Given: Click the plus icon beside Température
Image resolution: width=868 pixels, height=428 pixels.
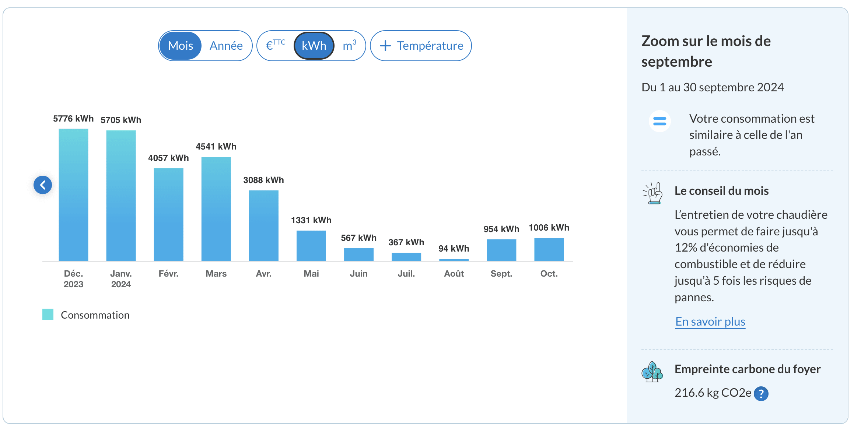Looking at the screenshot, I should [385, 46].
